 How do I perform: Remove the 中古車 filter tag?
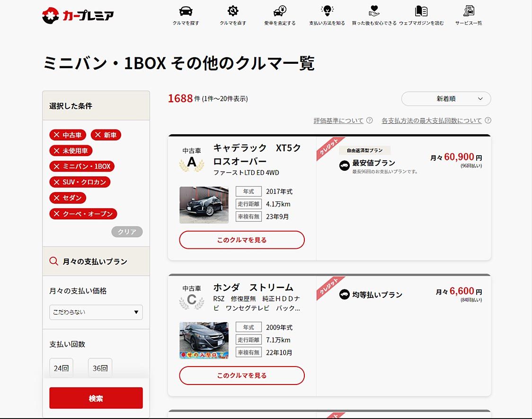(x=68, y=135)
